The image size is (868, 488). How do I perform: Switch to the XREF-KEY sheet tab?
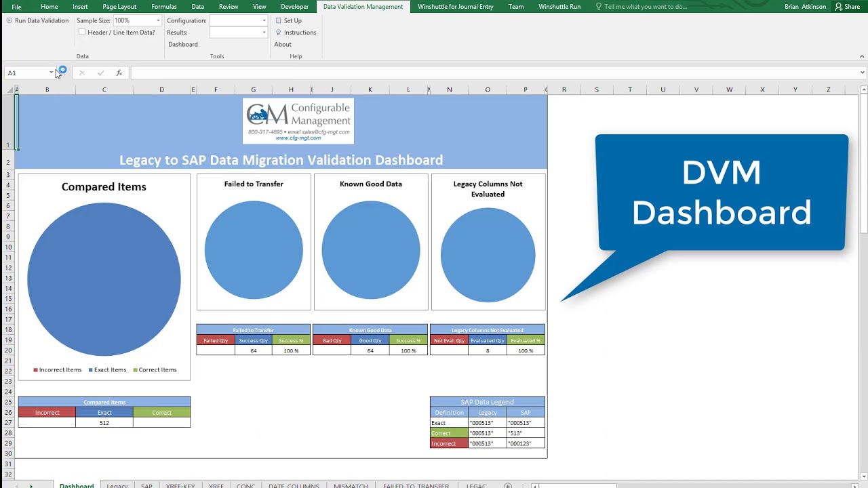click(x=180, y=485)
